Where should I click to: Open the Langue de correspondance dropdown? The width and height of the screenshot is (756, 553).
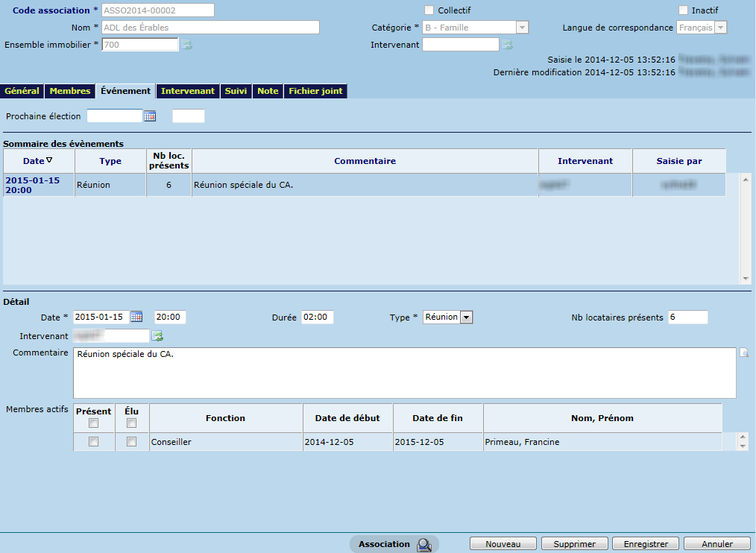point(720,28)
